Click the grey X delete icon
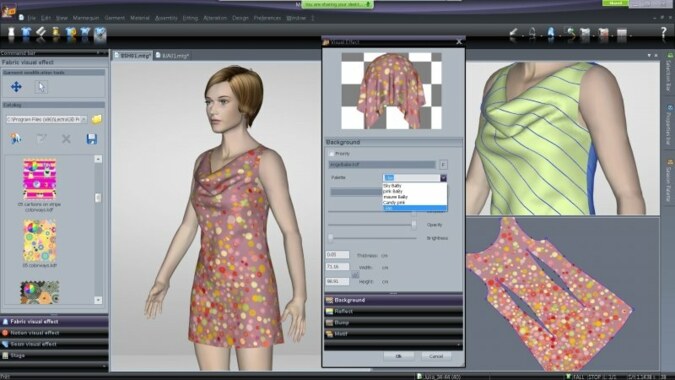The width and height of the screenshot is (675, 380). (x=66, y=139)
